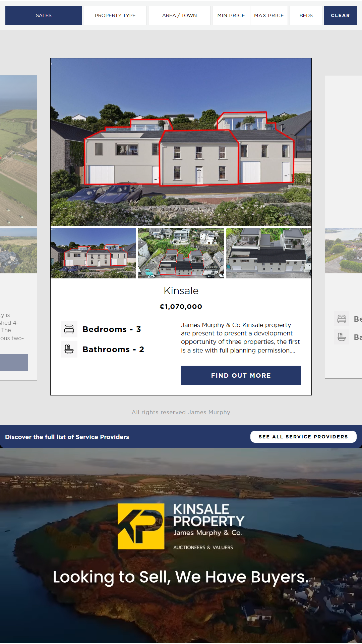Click the bed icon beside Bedrooms
The width and height of the screenshot is (362, 644).
click(69, 329)
